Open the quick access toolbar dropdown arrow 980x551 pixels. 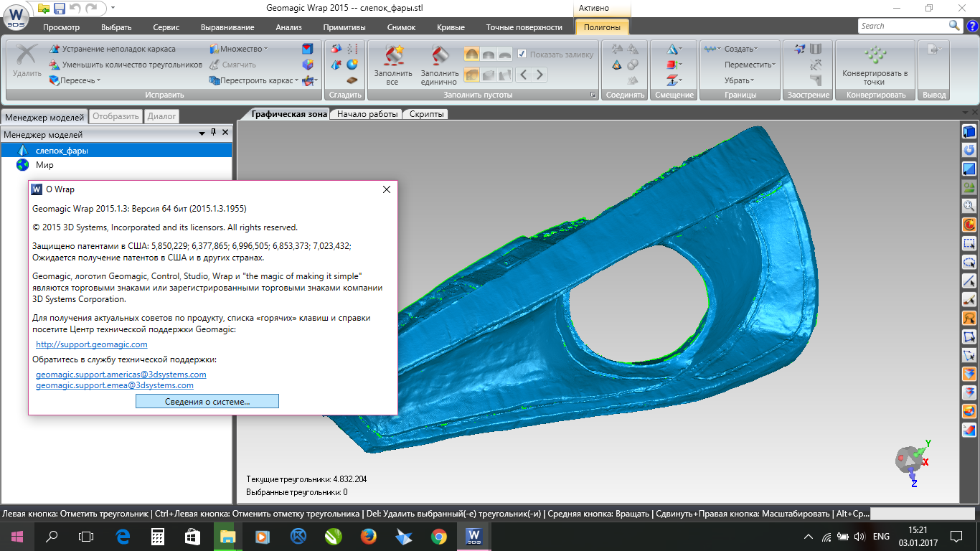coord(113,9)
